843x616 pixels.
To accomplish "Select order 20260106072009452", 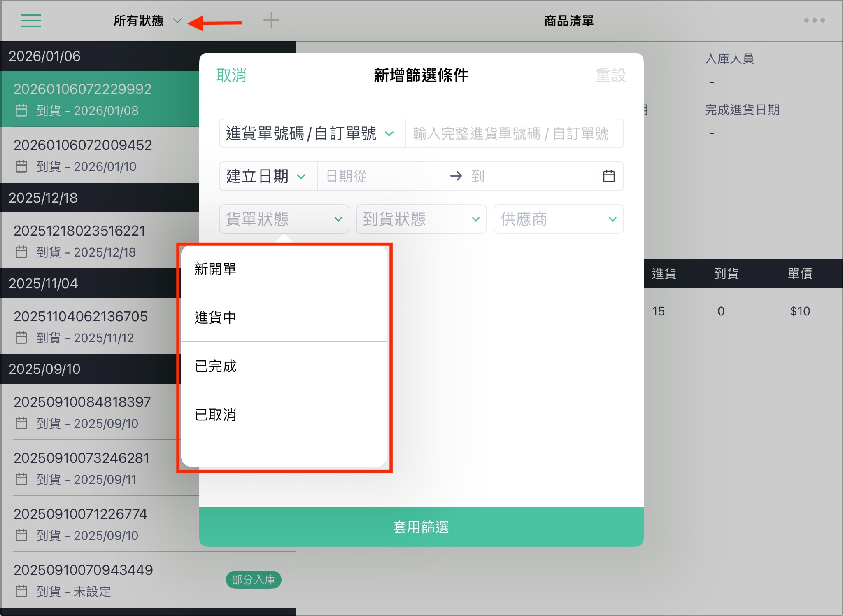I will coord(100,155).
